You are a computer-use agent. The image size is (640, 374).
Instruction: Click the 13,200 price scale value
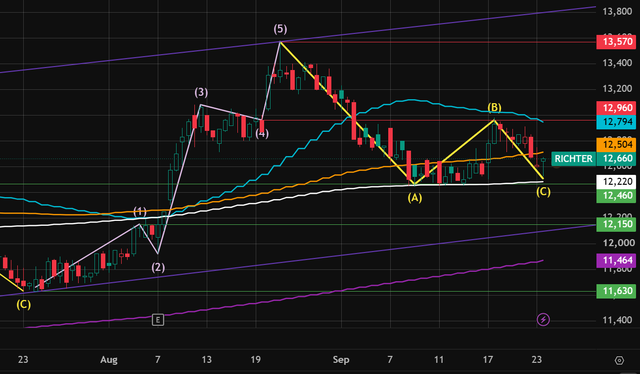tap(618, 89)
